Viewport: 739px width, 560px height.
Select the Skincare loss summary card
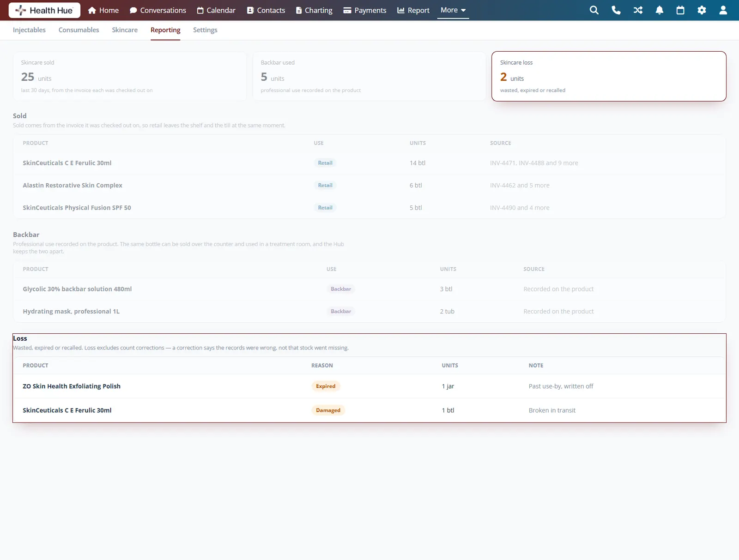click(x=609, y=76)
